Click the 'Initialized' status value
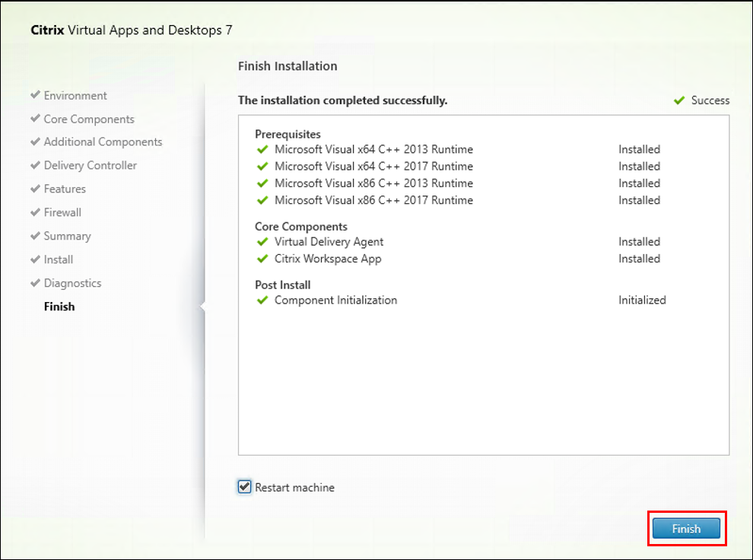 642,301
